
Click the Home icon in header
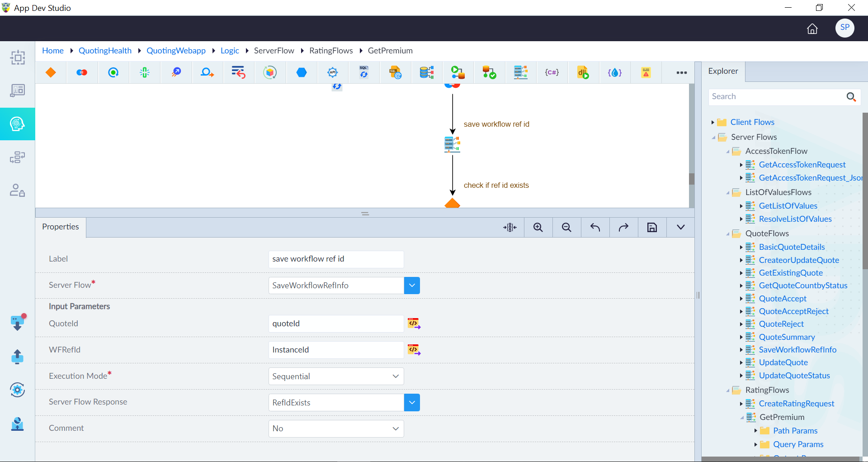point(812,29)
